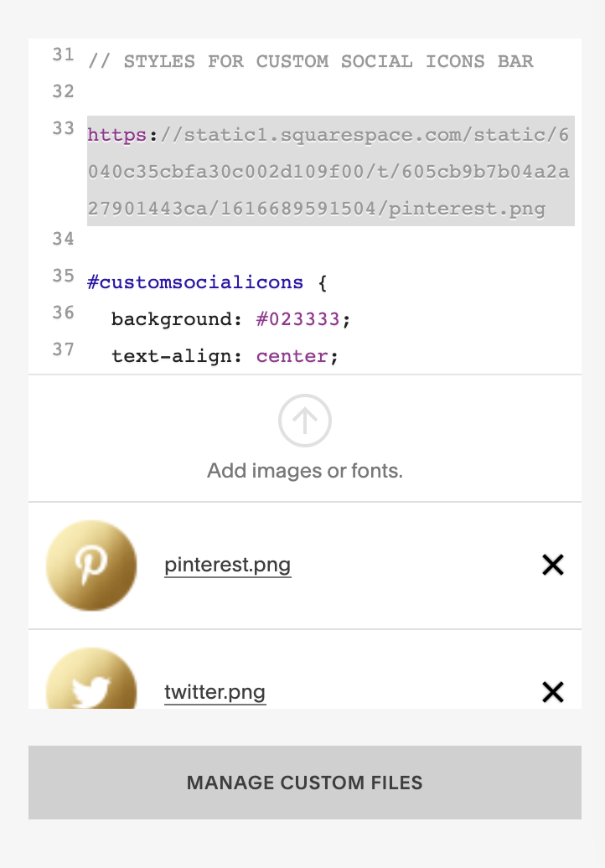The height and width of the screenshot is (868, 605).
Task: Click the gold Pinterest icon thumbnail
Action: 91,566
